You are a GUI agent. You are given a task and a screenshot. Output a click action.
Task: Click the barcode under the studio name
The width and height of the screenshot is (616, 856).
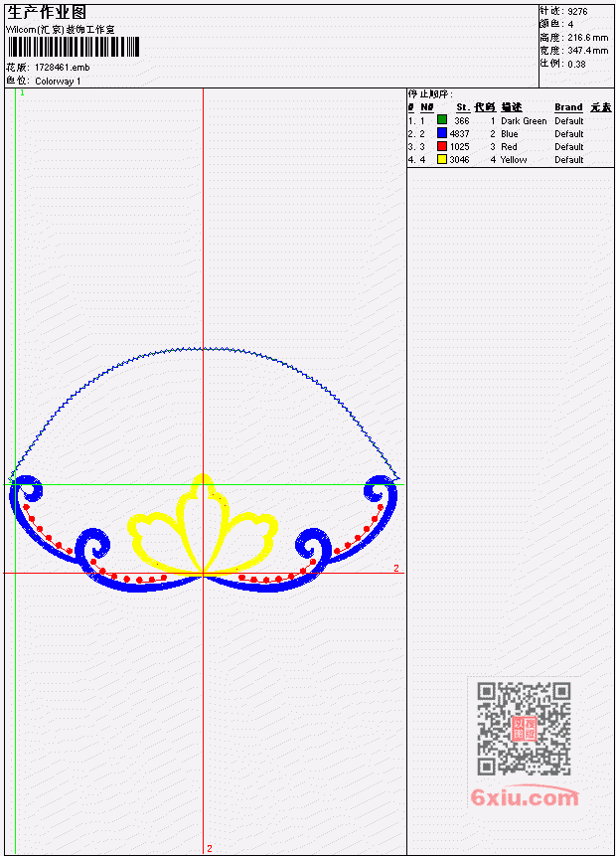(x=74, y=47)
